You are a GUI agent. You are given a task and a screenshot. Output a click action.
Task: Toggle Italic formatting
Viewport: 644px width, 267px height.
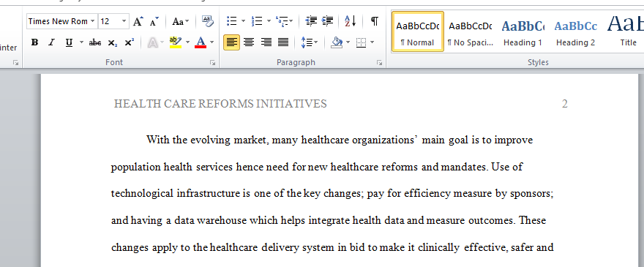pos(51,42)
